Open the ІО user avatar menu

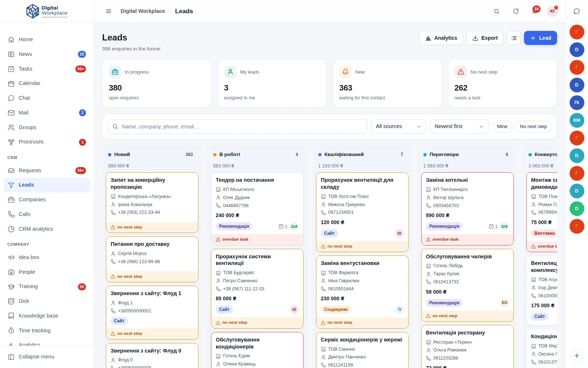552,11
